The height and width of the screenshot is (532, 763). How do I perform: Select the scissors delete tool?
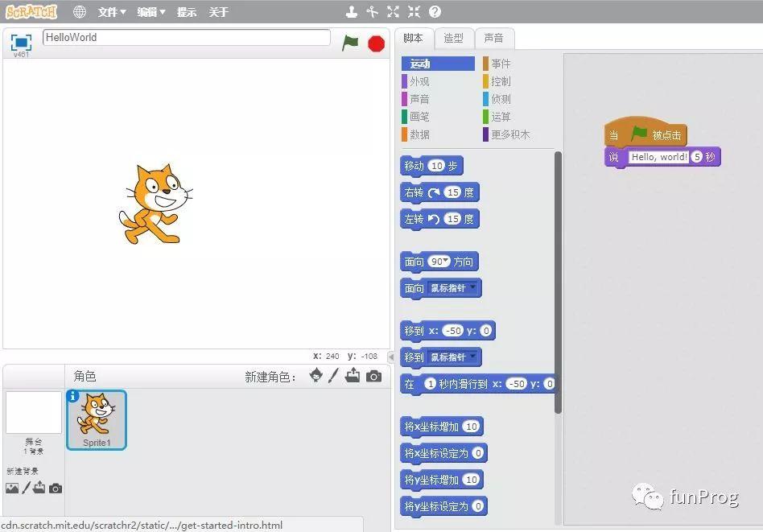pos(373,12)
